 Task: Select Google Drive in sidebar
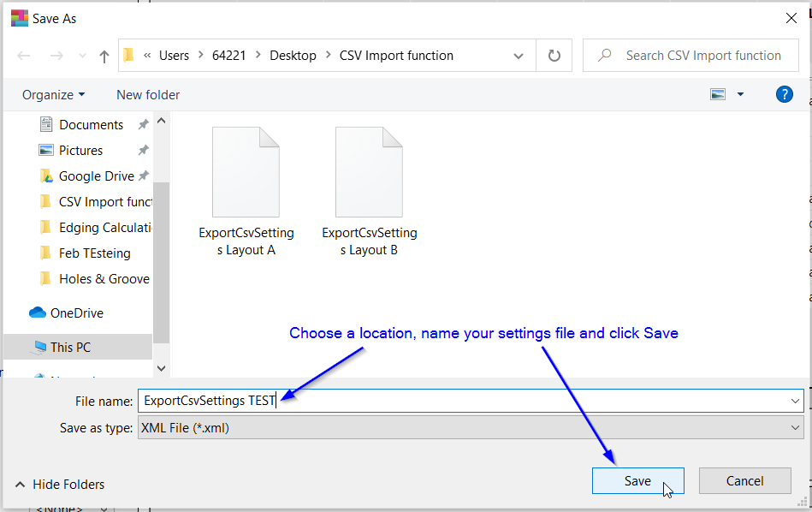coord(96,176)
